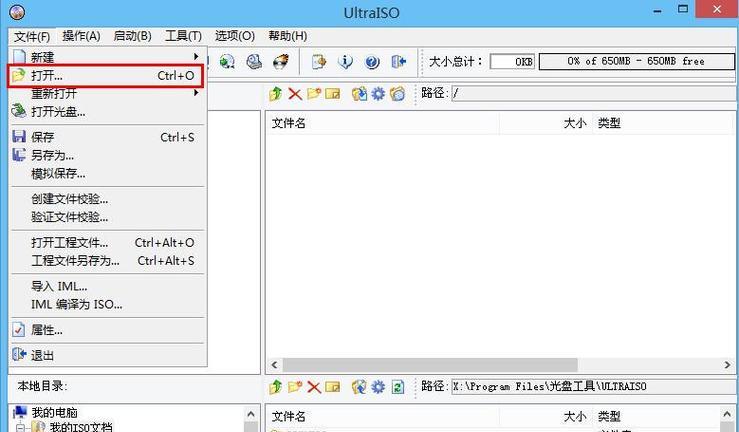Choose 保存 Ctrl+S menu entry
The width and height of the screenshot is (739, 432).
tap(107, 137)
